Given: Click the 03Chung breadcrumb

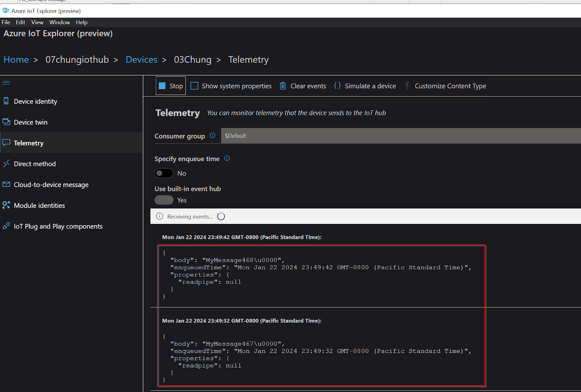Looking at the screenshot, I should coord(192,60).
